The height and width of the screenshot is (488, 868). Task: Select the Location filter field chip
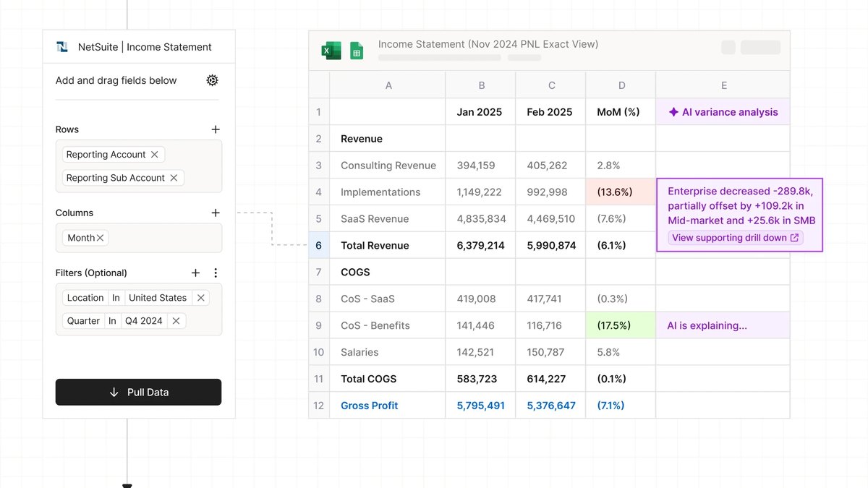point(85,298)
